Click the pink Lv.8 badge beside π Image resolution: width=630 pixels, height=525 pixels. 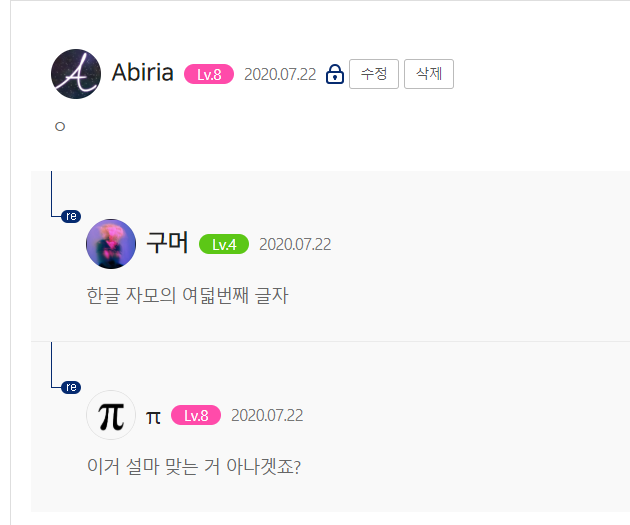(x=196, y=415)
